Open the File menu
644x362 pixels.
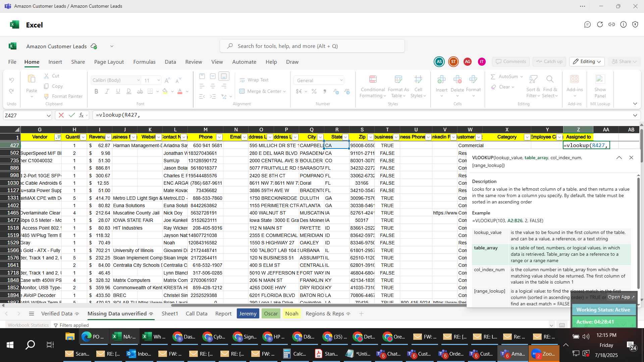click(12, 62)
